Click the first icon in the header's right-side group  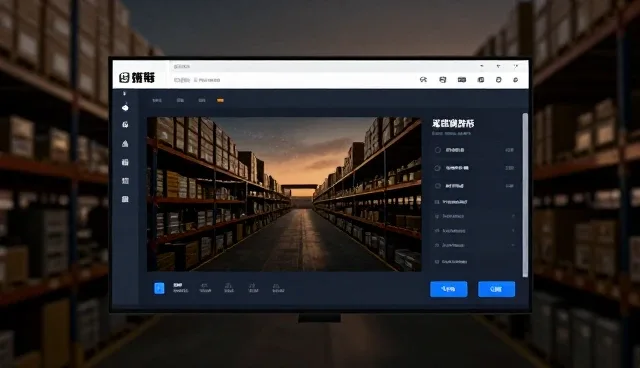(423, 80)
